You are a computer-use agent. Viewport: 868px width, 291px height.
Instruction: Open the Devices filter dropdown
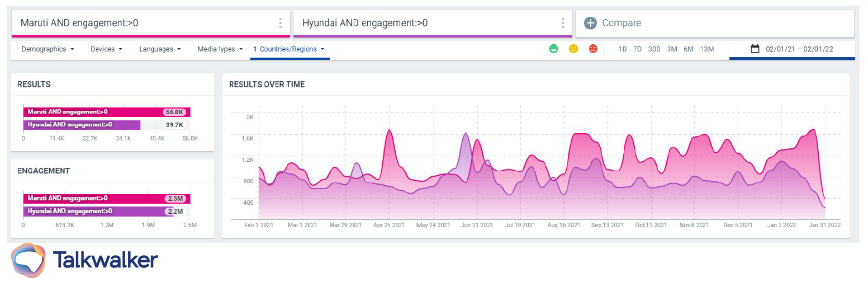pos(106,49)
